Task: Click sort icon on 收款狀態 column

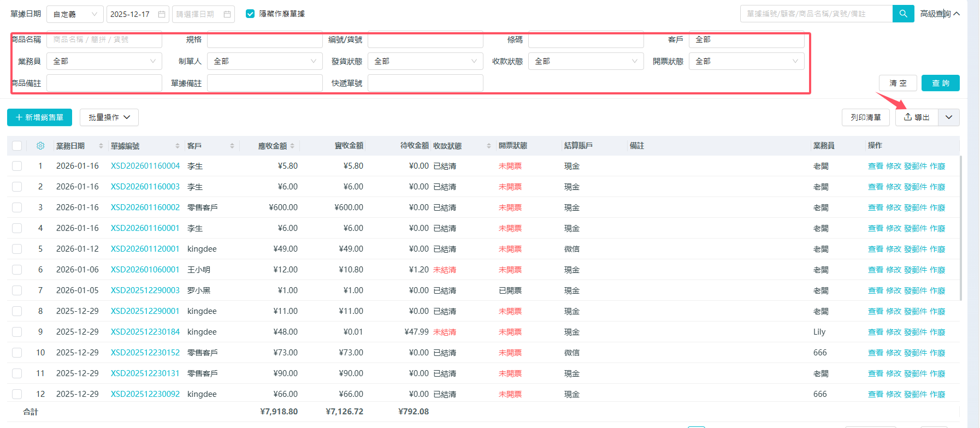Action: (489, 146)
